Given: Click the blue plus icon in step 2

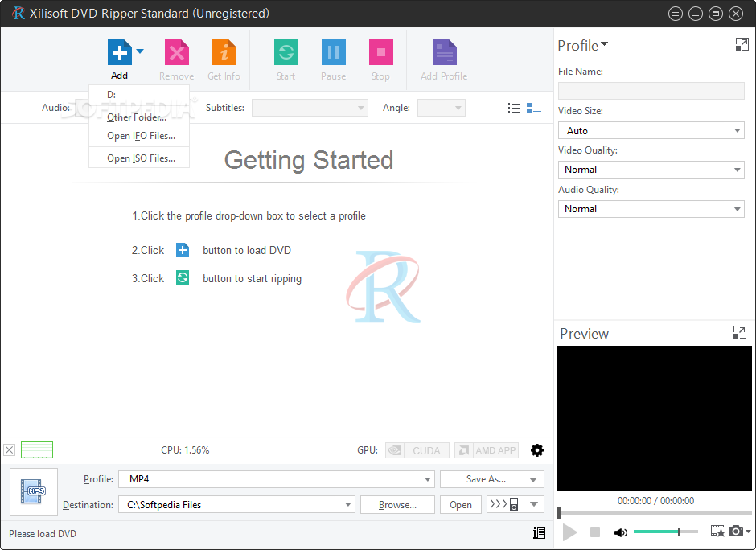Looking at the screenshot, I should pos(183,250).
